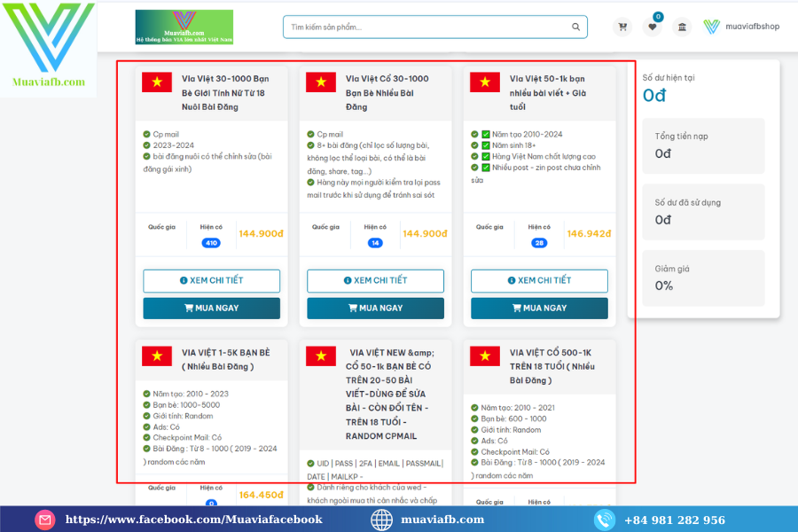
Task: Click price 164.450đ
Action: (261, 495)
